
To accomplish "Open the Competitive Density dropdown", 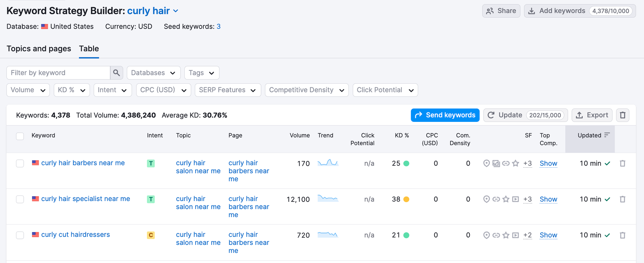I will pos(306,90).
